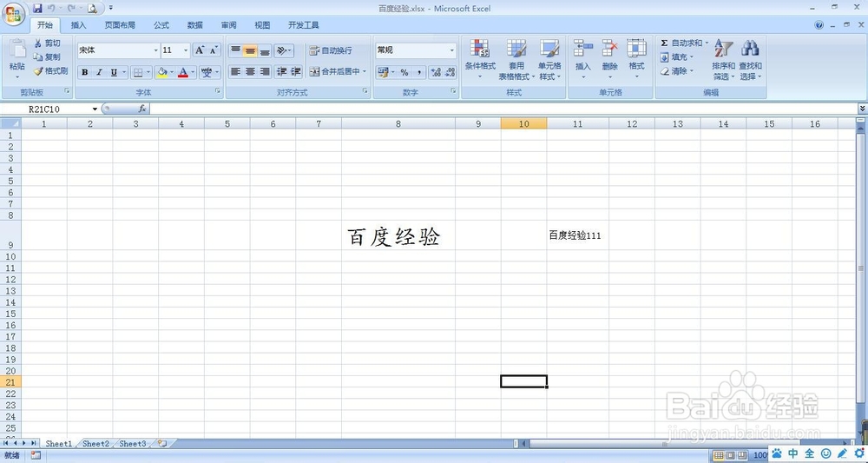
Task: Open text orientation button
Action: pyautogui.click(x=284, y=50)
